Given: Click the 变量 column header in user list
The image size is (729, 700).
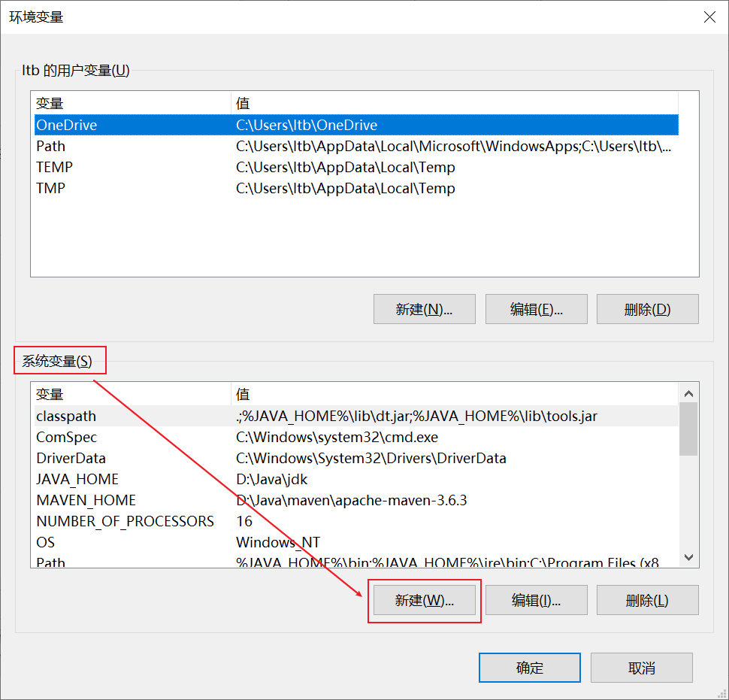Looking at the screenshot, I should (132, 103).
